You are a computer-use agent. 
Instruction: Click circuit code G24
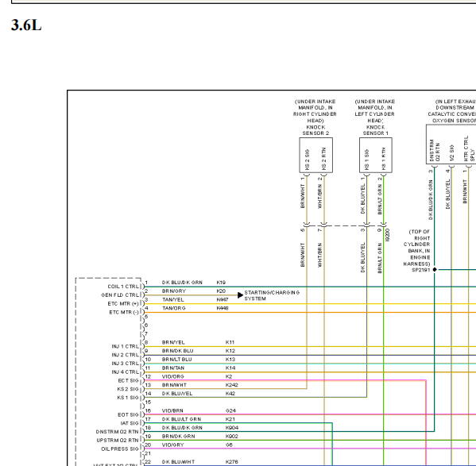230,410
